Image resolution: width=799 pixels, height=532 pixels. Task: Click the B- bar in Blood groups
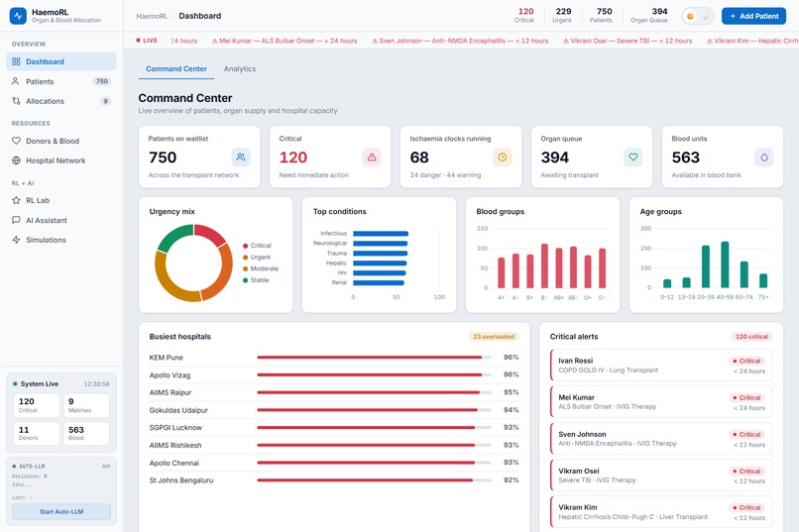[544, 266]
